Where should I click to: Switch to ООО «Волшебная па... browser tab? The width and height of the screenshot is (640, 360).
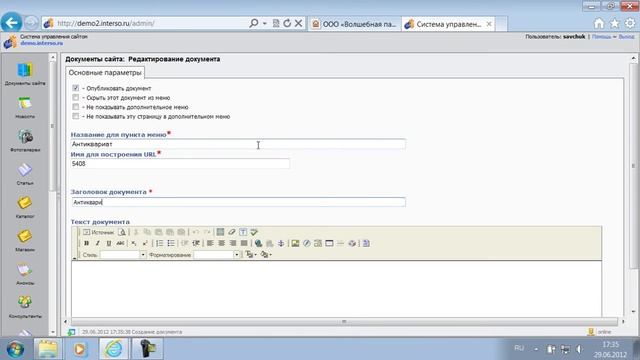[355, 24]
